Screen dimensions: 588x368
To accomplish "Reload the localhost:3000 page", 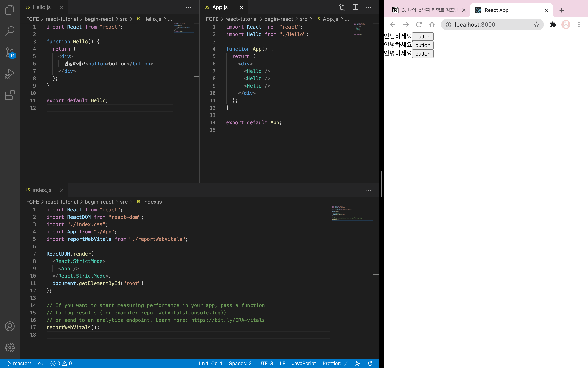I will pos(419,25).
